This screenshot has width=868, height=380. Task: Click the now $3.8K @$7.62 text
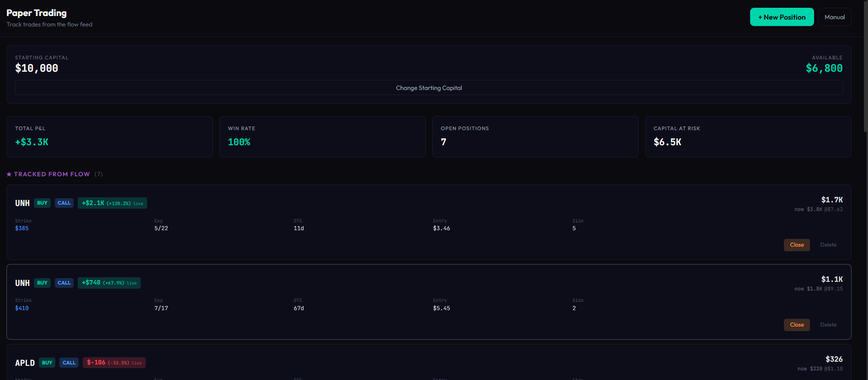click(819, 209)
